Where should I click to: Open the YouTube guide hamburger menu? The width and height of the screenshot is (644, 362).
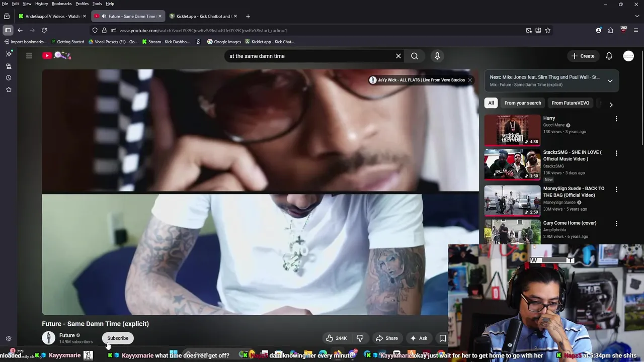click(x=29, y=56)
